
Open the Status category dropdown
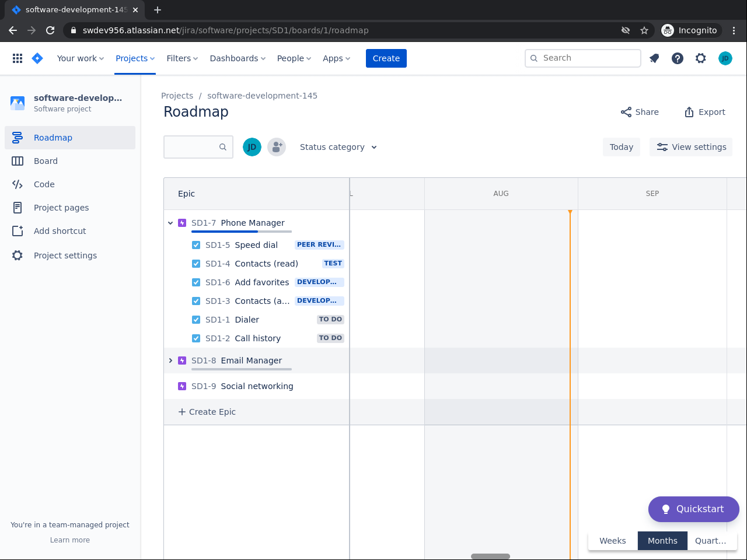point(338,147)
